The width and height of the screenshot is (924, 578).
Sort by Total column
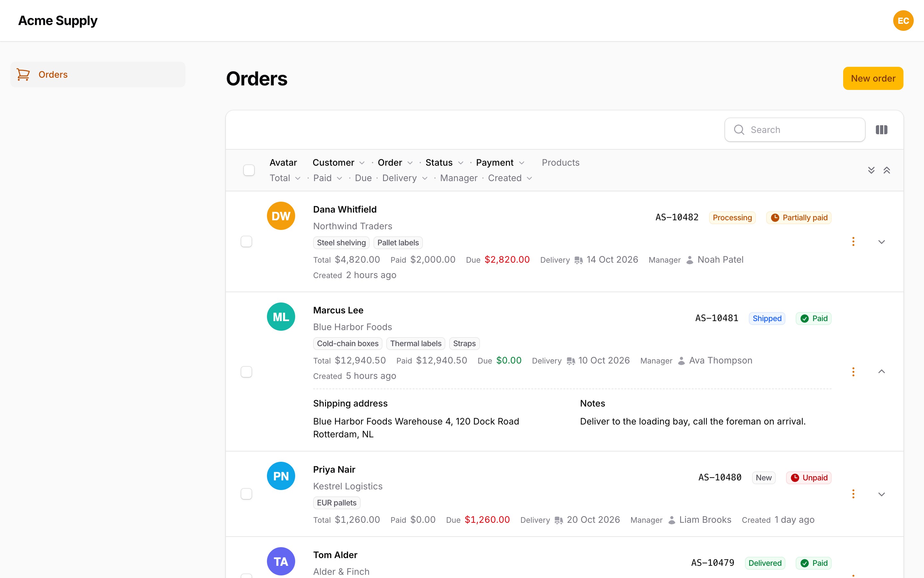pyautogui.click(x=285, y=178)
